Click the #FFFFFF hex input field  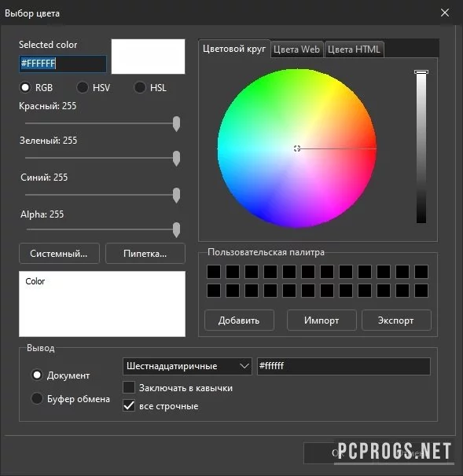point(63,64)
